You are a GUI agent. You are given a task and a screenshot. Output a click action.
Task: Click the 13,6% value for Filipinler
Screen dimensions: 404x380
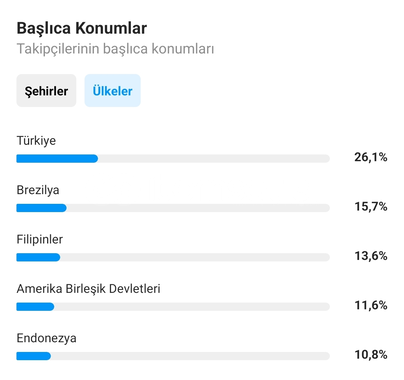(x=371, y=256)
